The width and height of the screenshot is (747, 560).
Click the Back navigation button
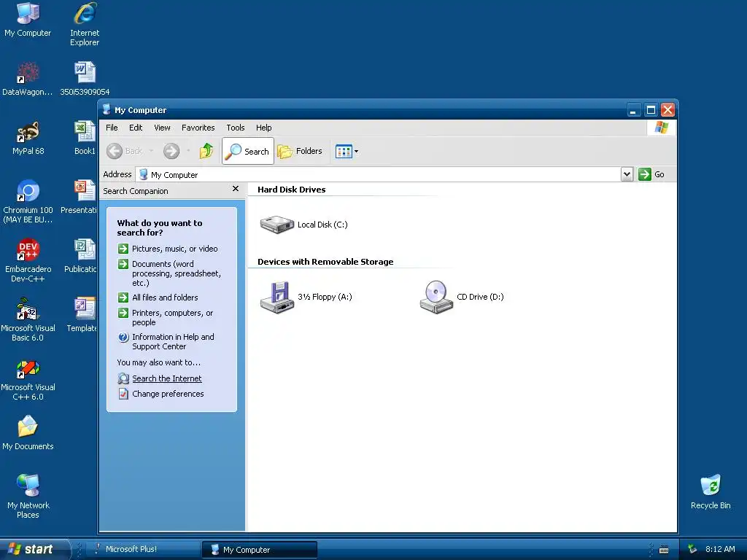(x=124, y=151)
